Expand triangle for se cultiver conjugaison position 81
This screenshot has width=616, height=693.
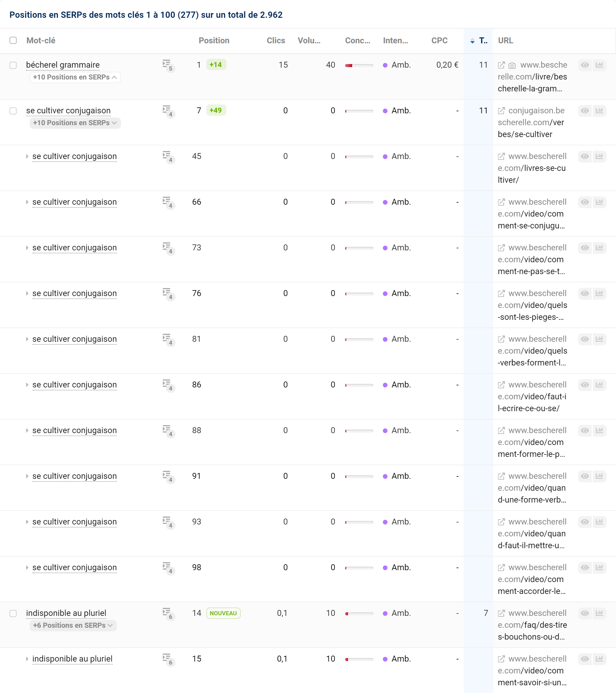tap(27, 339)
